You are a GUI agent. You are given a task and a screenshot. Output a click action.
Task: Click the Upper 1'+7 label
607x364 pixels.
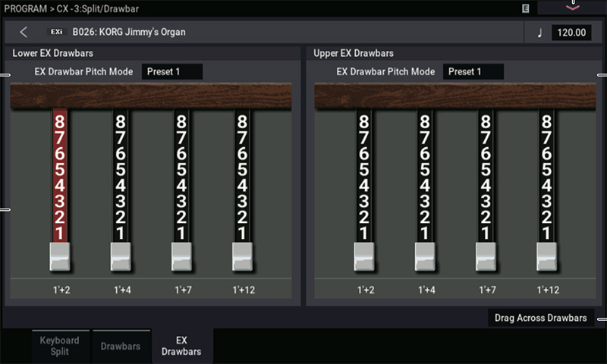pos(487,290)
